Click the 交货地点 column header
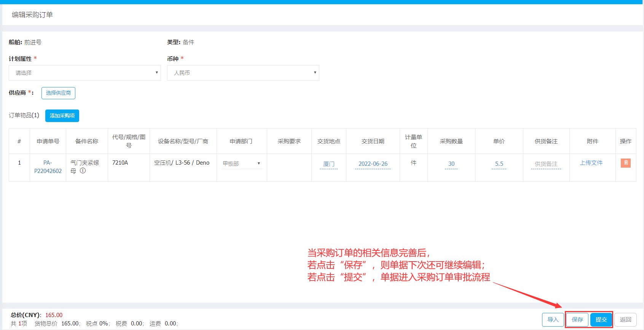The image size is (644, 330). point(329,141)
